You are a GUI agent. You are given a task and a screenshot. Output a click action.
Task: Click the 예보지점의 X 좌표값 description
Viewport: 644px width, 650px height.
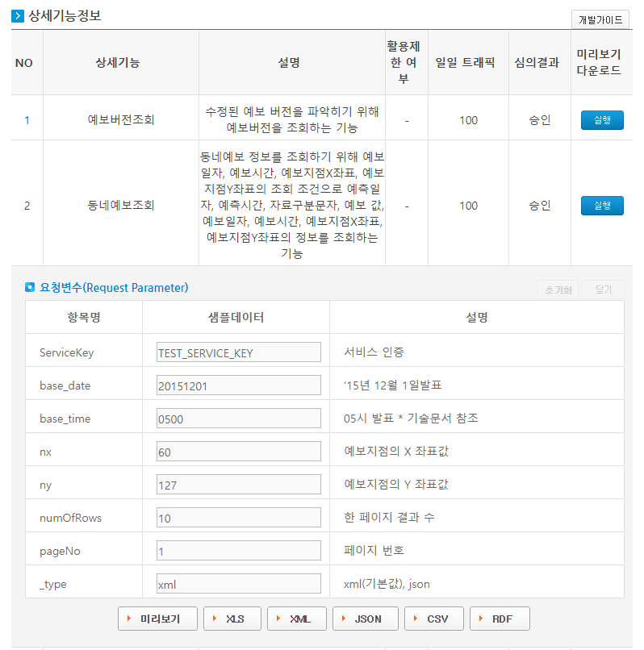396,451
